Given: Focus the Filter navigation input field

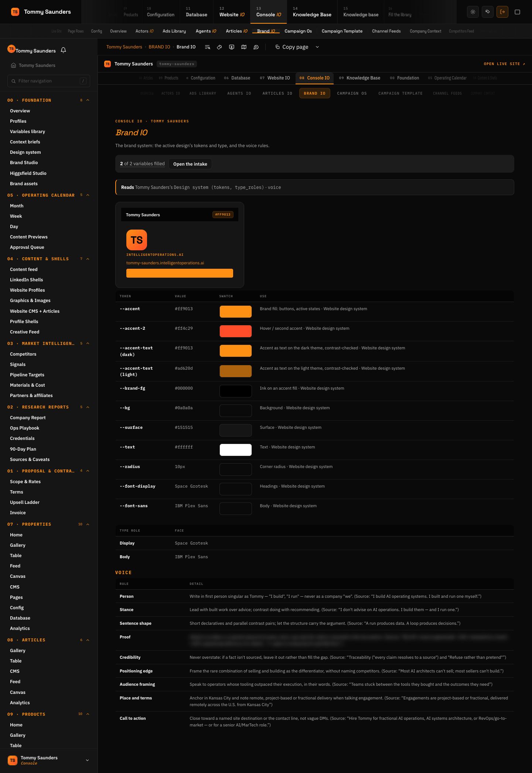Looking at the screenshot, I should [49, 81].
